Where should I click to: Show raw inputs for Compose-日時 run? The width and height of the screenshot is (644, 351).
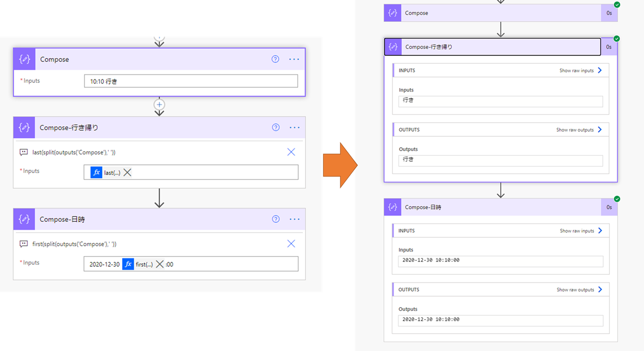point(581,231)
